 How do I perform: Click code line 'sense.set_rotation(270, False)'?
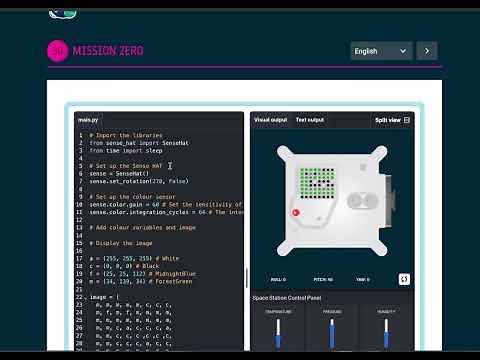(x=139, y=181)
